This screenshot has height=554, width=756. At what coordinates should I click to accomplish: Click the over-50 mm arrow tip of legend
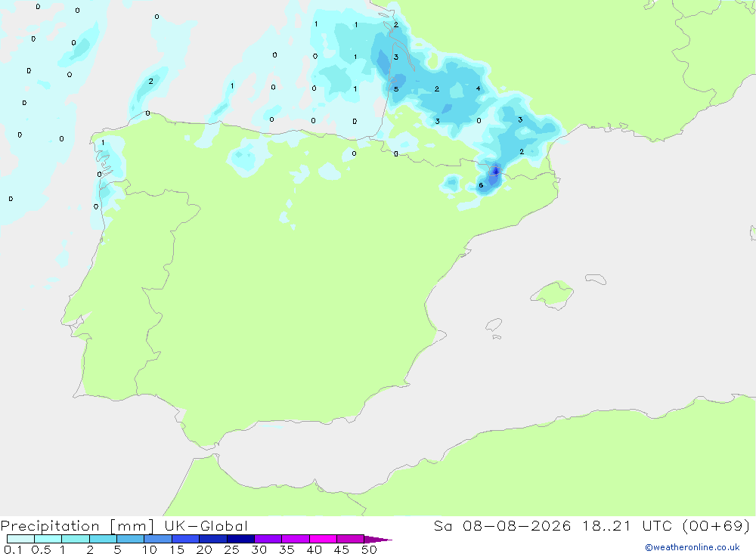pos(378,539)
